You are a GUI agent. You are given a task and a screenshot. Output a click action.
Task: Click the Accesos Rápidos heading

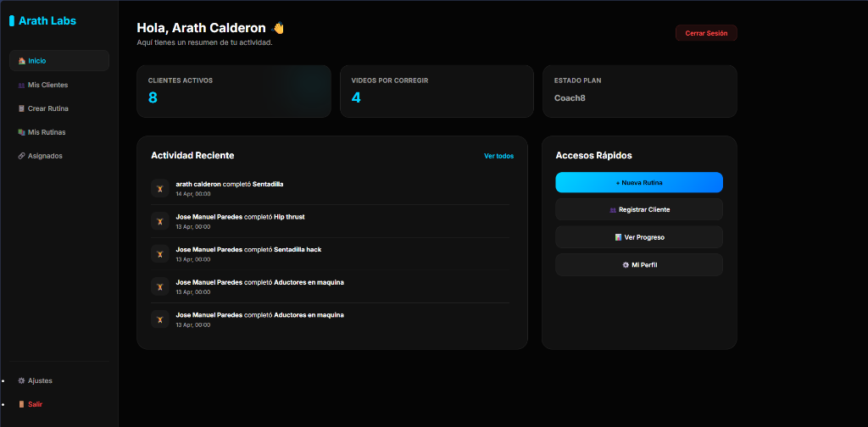tap(594, 155)
